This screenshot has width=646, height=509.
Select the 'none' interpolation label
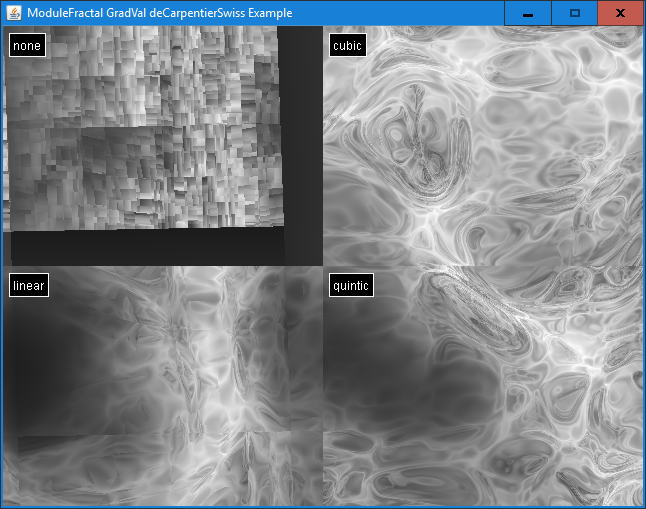pos(27,45)
